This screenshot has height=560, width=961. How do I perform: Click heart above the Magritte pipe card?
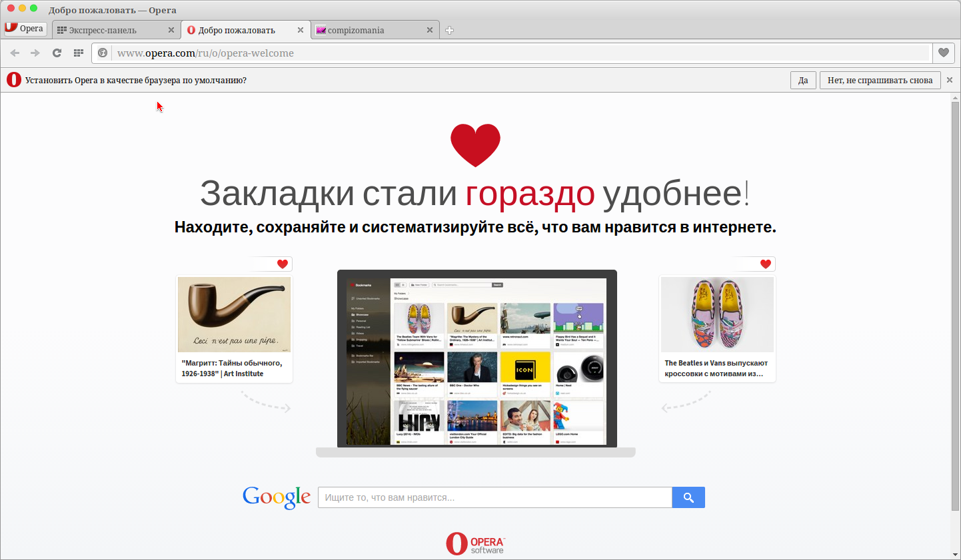click(x=283, y=264)
